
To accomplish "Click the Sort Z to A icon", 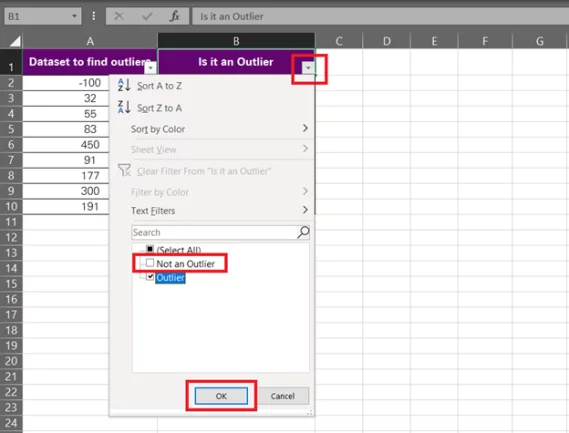I will point(124,107).
